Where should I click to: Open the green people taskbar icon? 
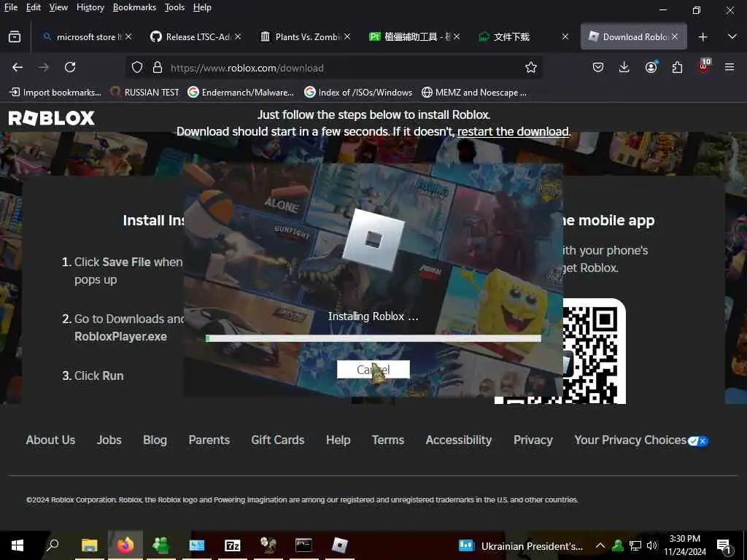click(161, 545)
